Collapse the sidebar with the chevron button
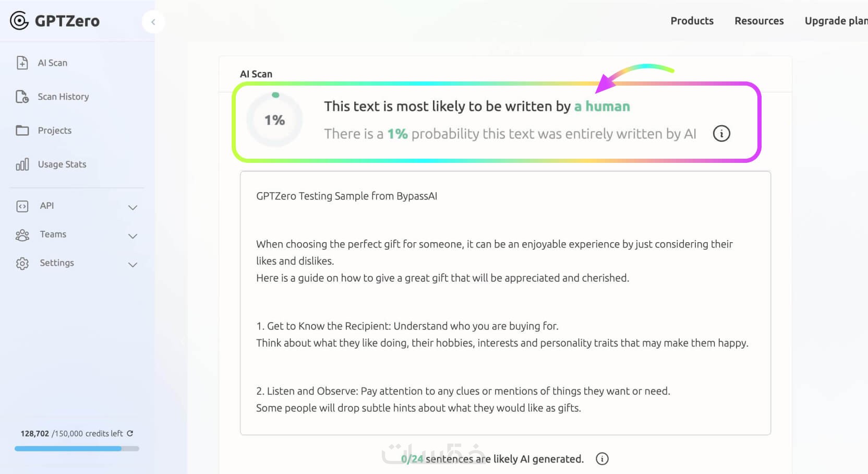 [153, 22]
